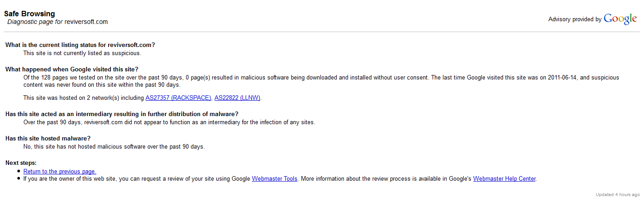Click the Google logo
This screenshot has height=201, width=644.
click(620, 19)
